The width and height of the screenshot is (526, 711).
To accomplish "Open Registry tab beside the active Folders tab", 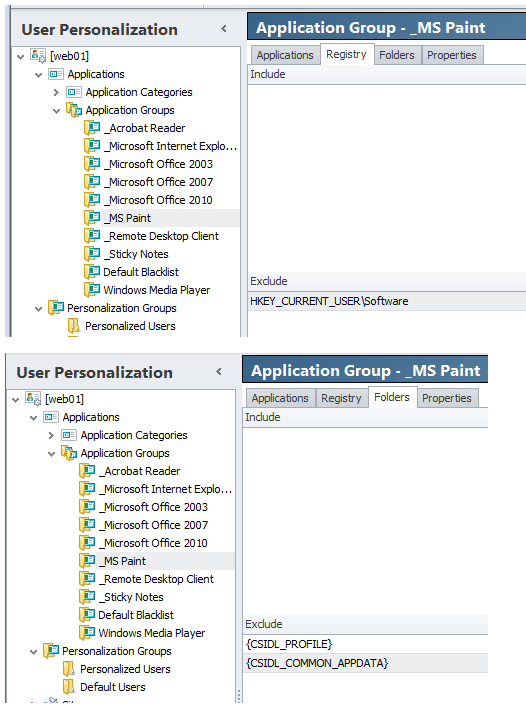I will click(341, 398).
